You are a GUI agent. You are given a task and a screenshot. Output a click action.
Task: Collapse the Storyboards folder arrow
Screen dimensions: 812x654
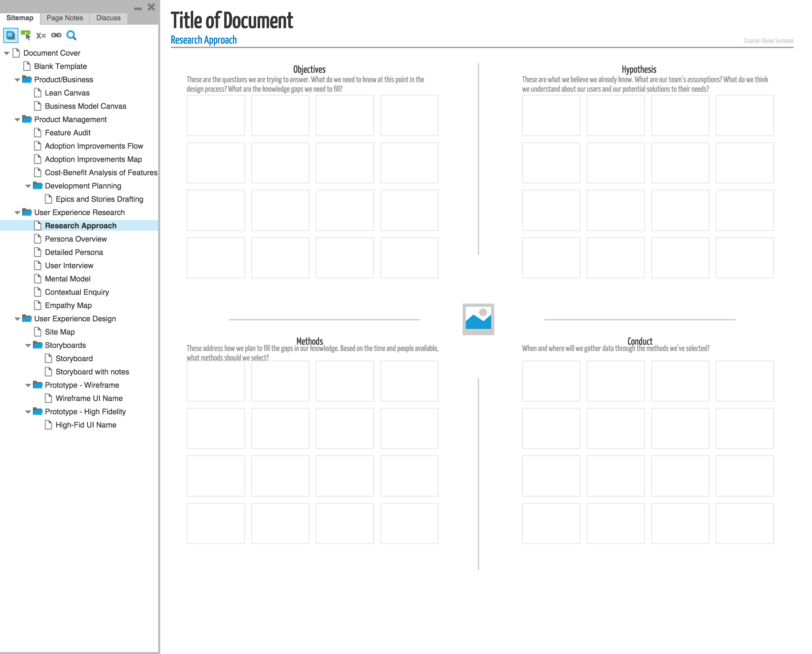pyautogui.click(x=28, y=345)
